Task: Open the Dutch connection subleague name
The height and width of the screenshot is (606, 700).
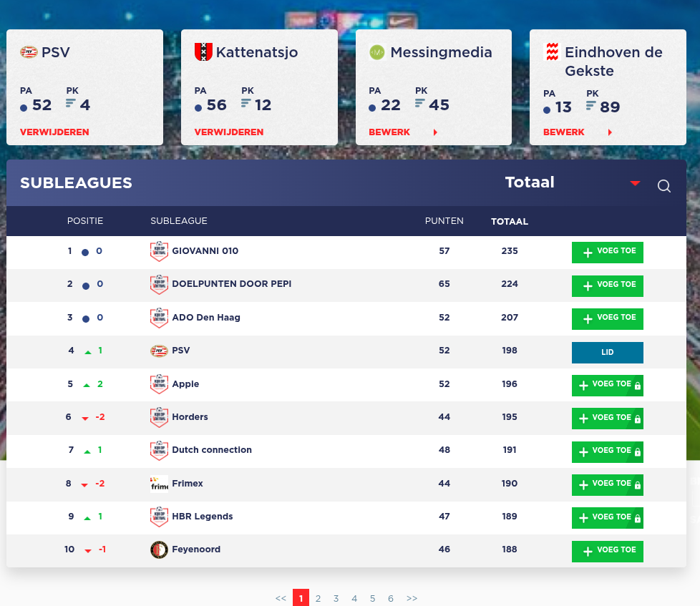Action: (x=212, y=450)
